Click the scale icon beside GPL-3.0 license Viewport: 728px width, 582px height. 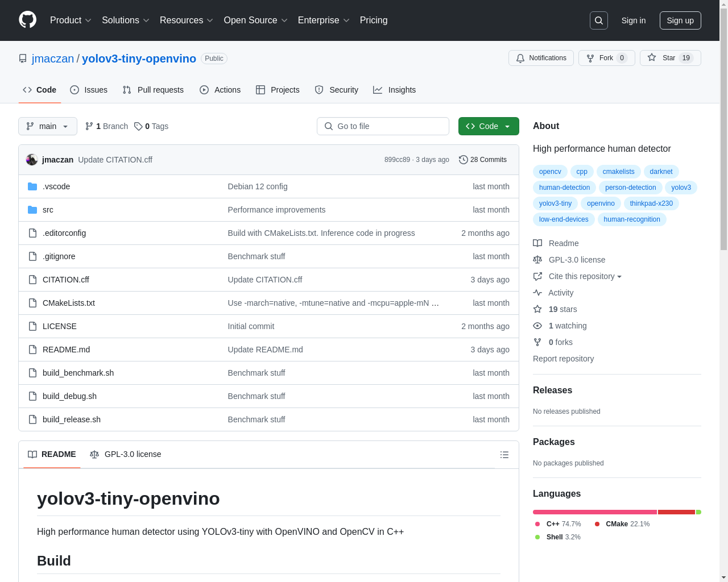pyautogui.click(x=537, y=260)
